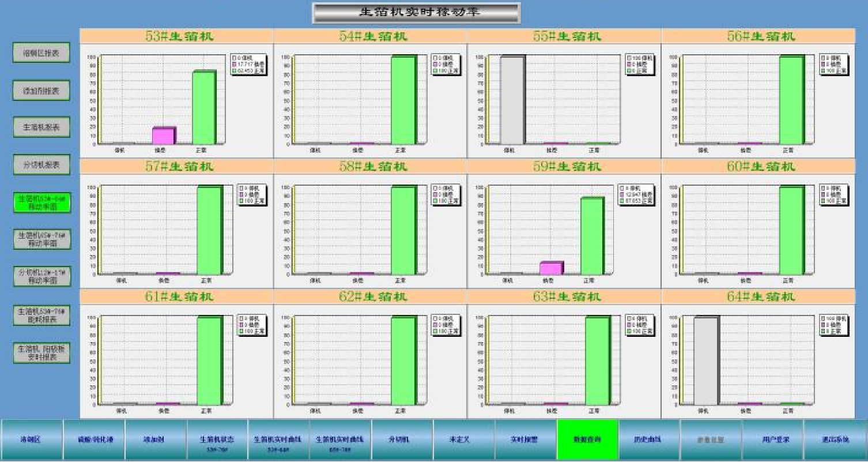Select the green 数据查询 tab
The height and width of the screenshot is (462, 868).
[x=587, y=440]
